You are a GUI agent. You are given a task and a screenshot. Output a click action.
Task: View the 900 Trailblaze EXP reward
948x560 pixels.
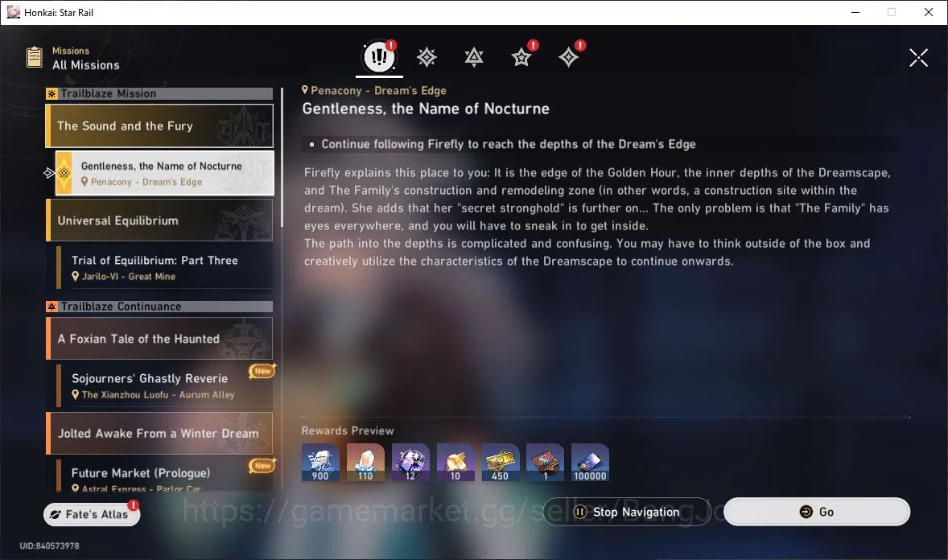(320, 463)
